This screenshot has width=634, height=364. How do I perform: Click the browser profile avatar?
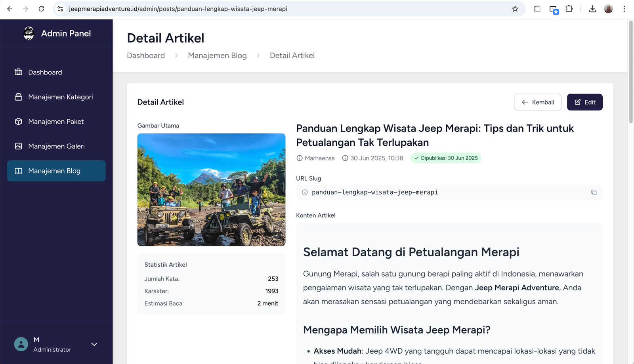tap(608, 9)
